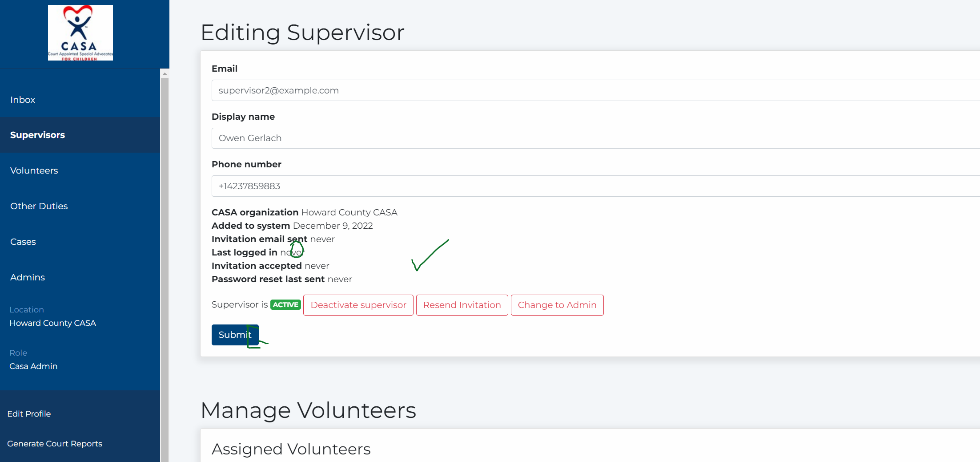Viewport: 980px width, 462px height.
Task: Select the Display name field showing Owen Gerlach
Action: pos(400,138)
